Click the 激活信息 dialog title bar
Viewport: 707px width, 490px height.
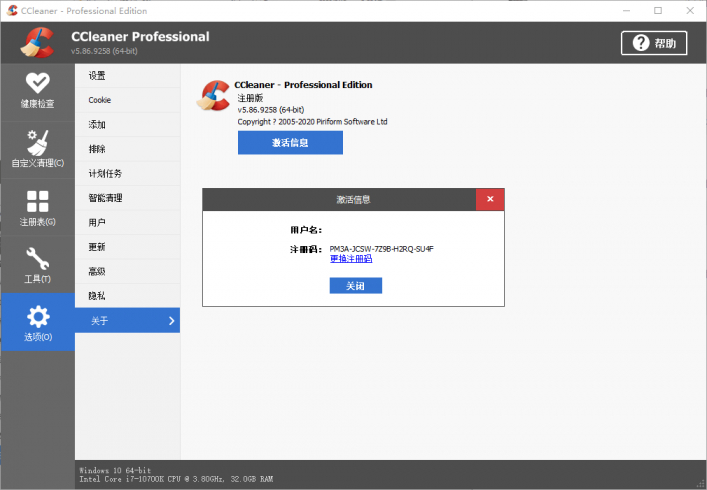[339, 199]
